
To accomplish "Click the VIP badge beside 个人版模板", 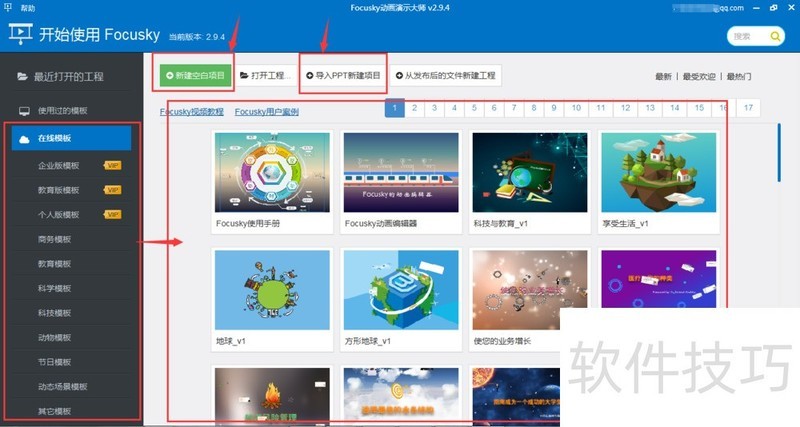I will click(113, 214).
